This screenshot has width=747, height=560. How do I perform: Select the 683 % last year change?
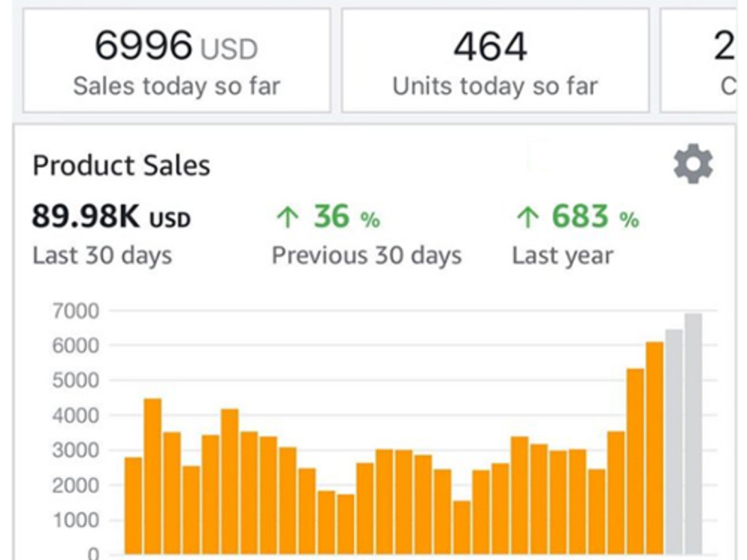coord(577,217)
